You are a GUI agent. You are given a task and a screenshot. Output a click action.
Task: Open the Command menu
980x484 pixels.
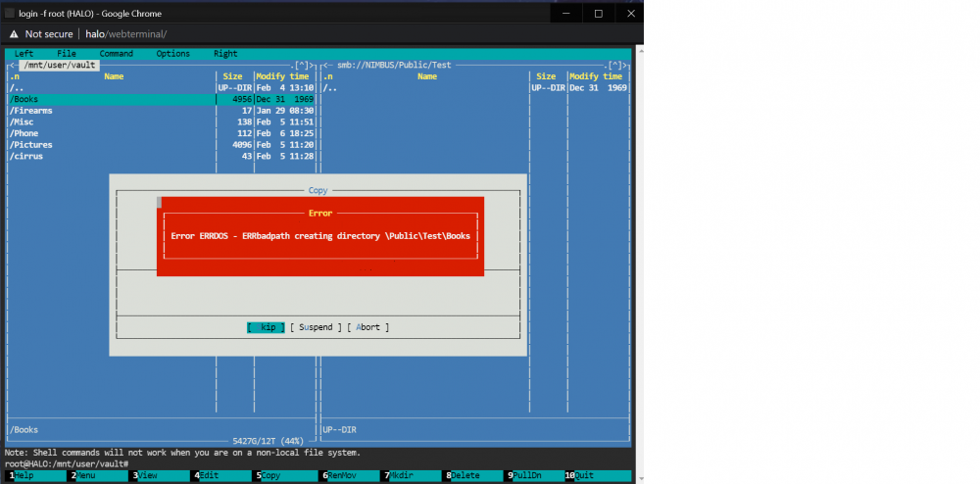pyautogui.click(x=117, y=54)
